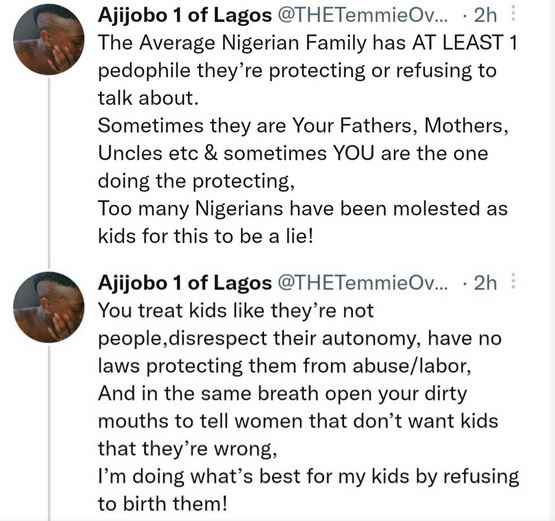Open the tweet starting 'The Average Nigerian Family'
This screenshot has height=521, width=555.
pyautogui.click(x=307, y=139)
